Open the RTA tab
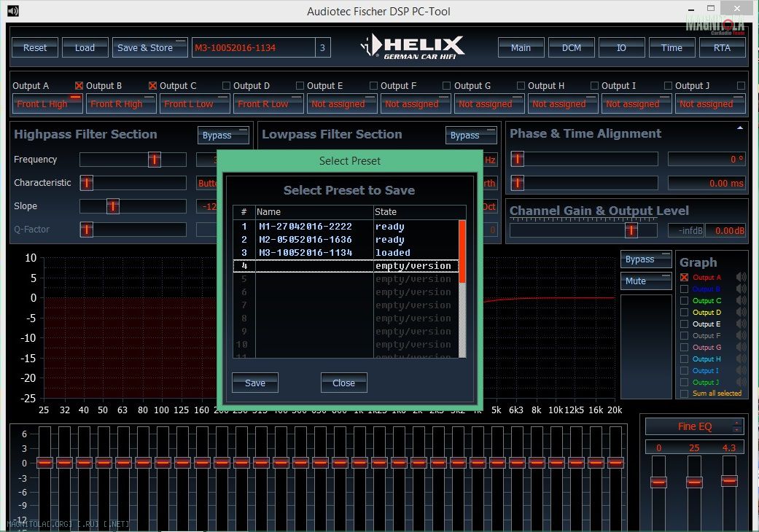Screen dimensions: 759x532 coord(721,47)
